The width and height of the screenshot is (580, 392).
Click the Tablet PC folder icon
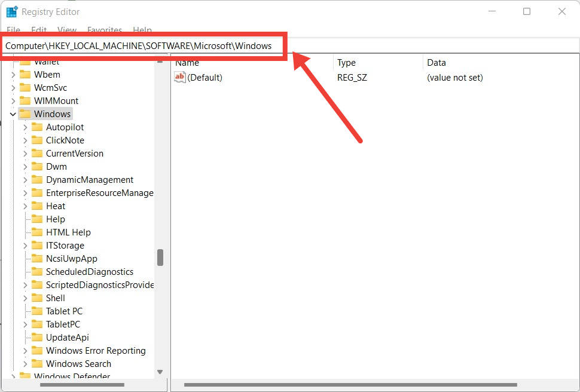click(37, 311)
